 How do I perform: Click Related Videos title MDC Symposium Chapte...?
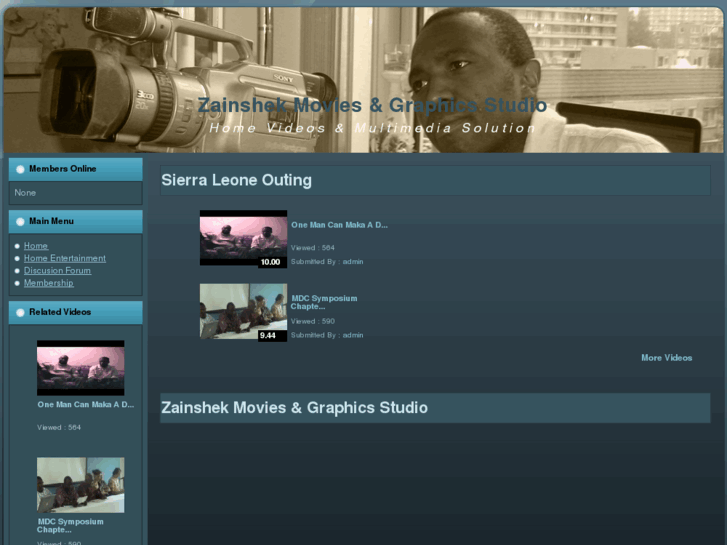point(70,526)
